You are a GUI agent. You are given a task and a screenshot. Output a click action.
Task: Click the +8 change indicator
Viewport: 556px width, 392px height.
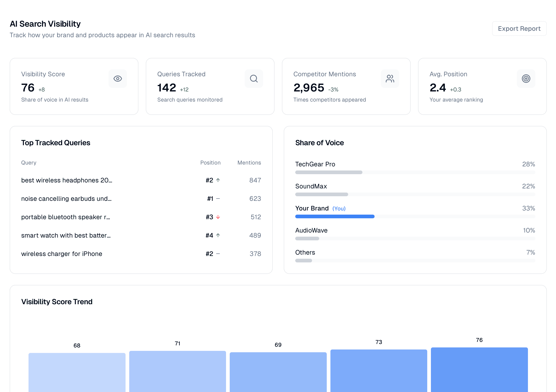pos(42,90)
